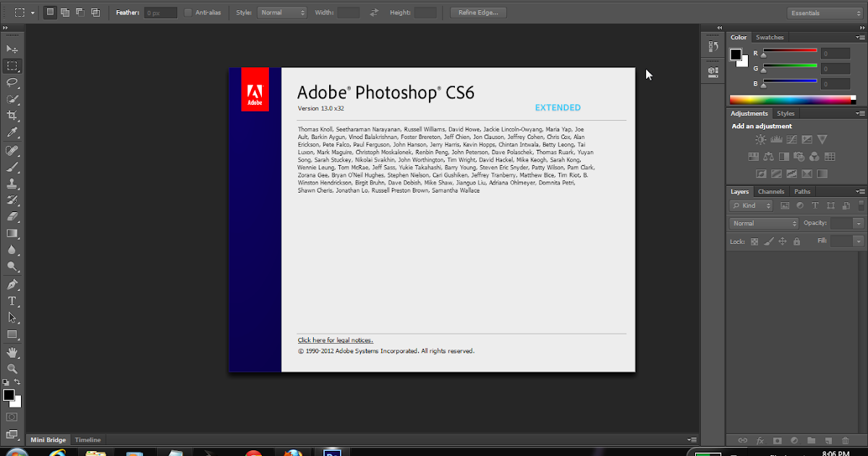Toggle Lock position
868x456 pixels.
pos(782,242)
